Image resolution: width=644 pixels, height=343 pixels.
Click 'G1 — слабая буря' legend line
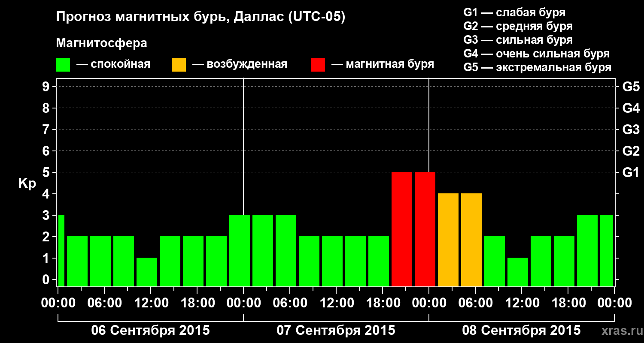[514, 12]
